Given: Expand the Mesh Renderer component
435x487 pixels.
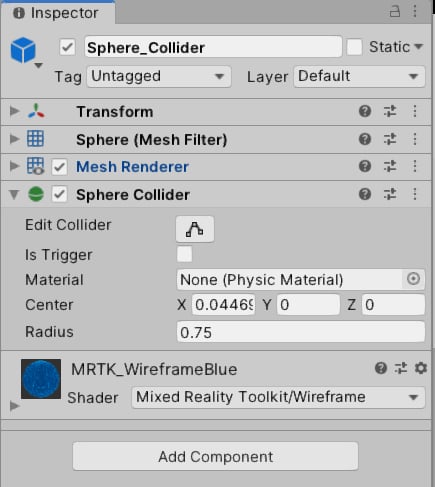Looking at the screenshot, I should [x=14, y=166].
